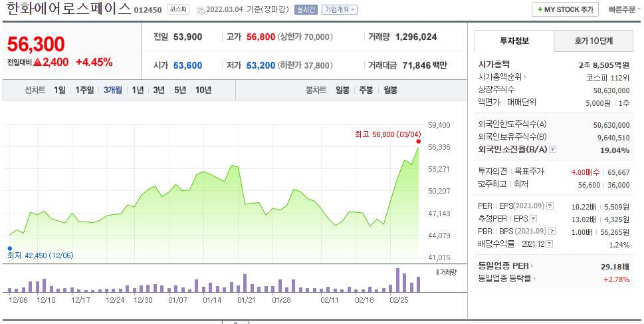Click the current price 56,300
This screenshot has width=644, height=324.
[36, 44]
